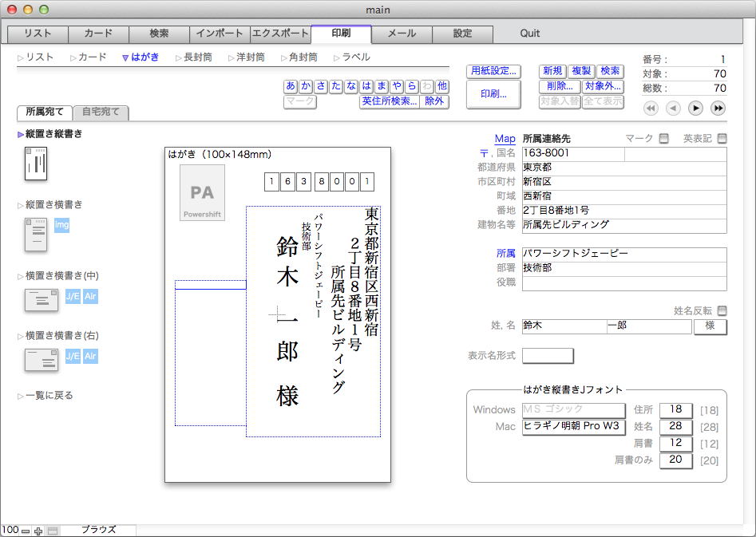Switch to the エクスポート tab
Screen dimensions: 756x537
tap(281, 34)
